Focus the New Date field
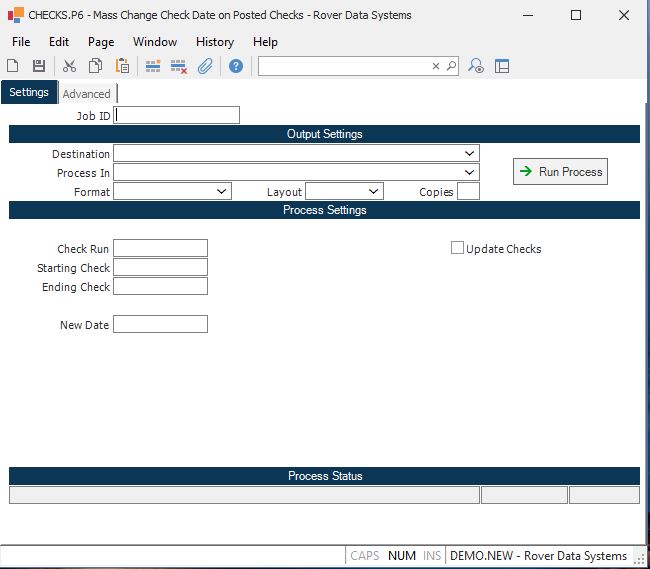 160,324
